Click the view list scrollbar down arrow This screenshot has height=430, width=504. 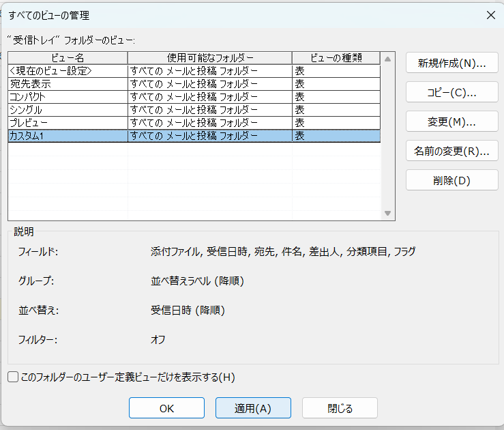point(388,214)
